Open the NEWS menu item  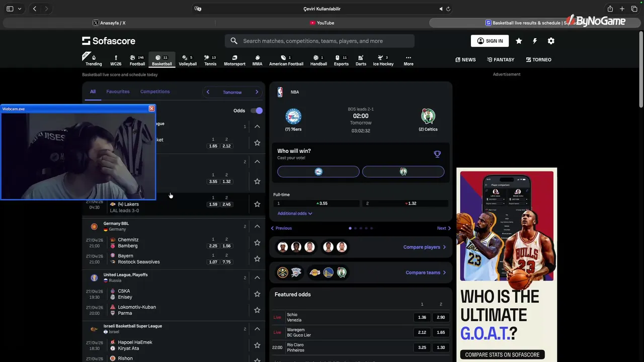pos(465,59)
